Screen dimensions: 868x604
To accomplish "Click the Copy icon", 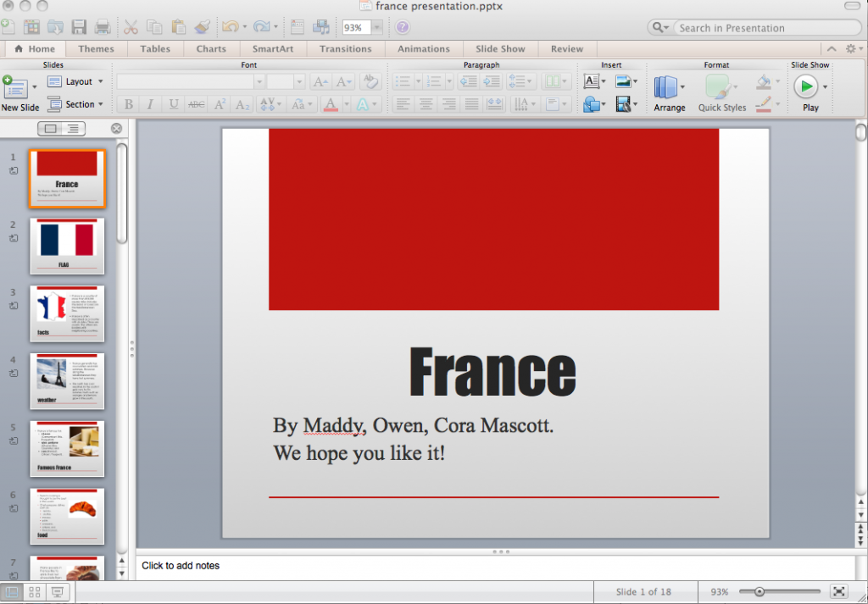I will [x=154, y=26].
